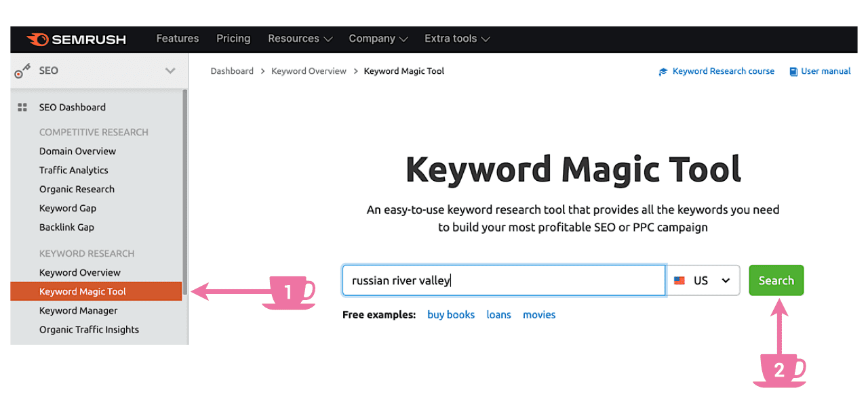Image resolution: width=868 pixels, height=403 pixels.
Task: Select Pricing in the top menu
Action: (233, 39)
